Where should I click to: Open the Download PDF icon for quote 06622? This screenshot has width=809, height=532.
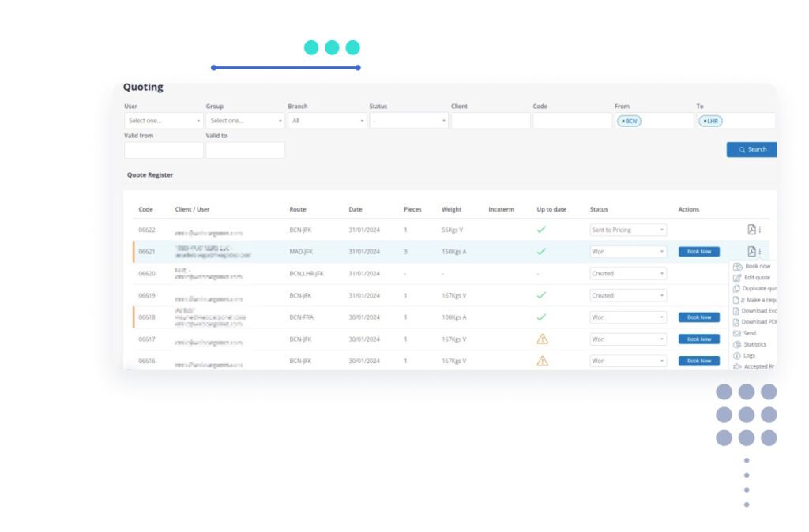coord(751,229)
